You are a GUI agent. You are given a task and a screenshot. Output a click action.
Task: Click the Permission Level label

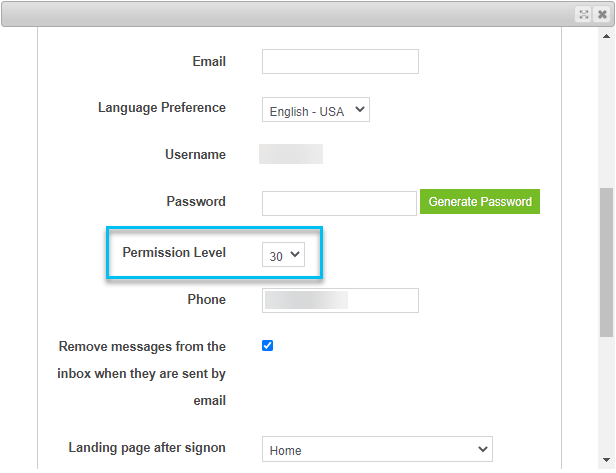coord(174,252)
